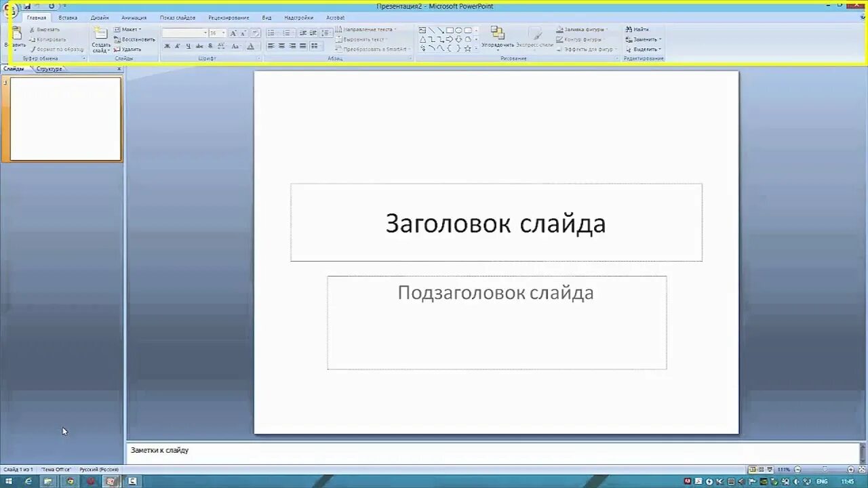
Task: Toggle Strikethrough (abc) formatting
Action: point(199,46)
